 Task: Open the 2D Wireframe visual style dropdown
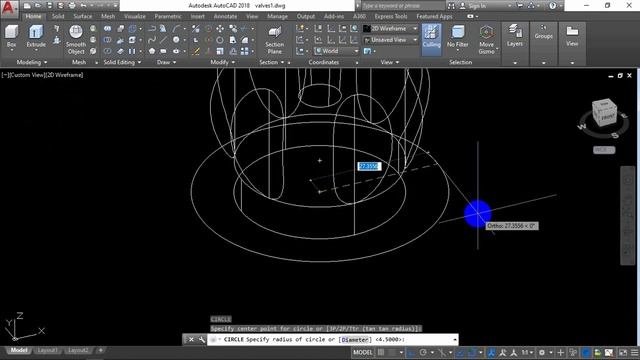tap(391, 29)
